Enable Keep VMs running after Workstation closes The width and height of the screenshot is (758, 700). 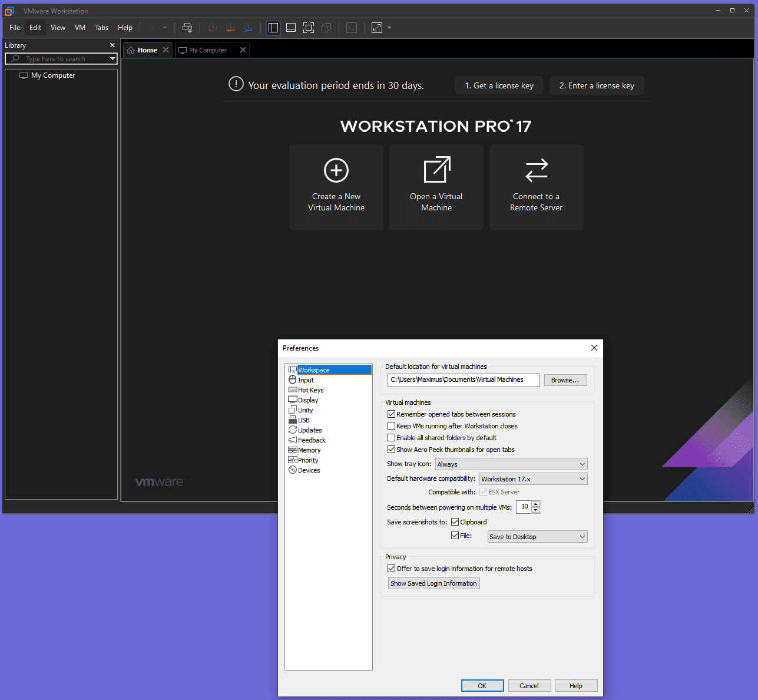(x=391, y=426)
